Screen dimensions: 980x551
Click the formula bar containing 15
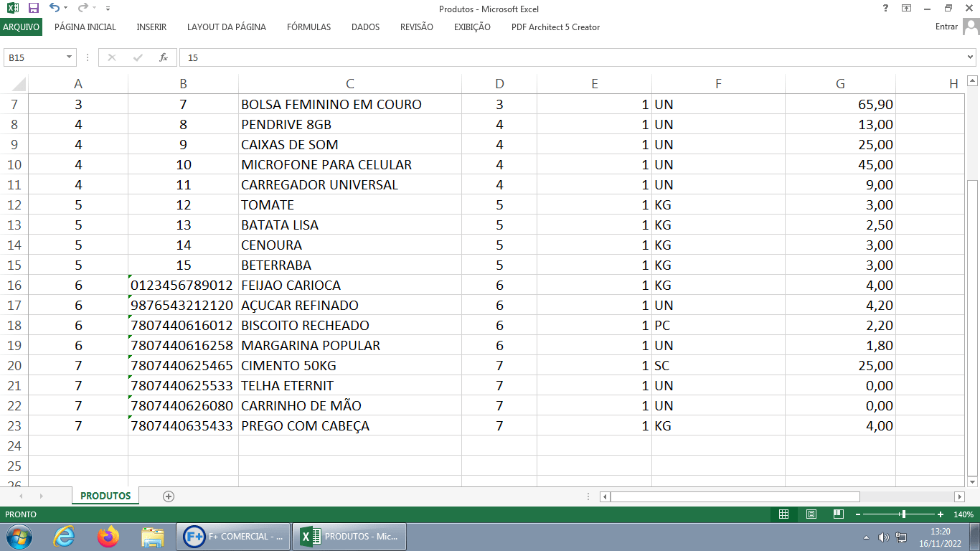(x=572, y=57)
